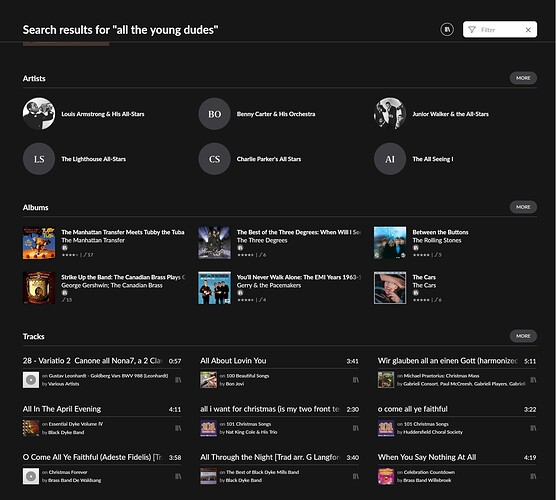Open The Lighthouse All-Stars artist link
Image resolution: width=556 pixels, height=500 pixels.
94,159
